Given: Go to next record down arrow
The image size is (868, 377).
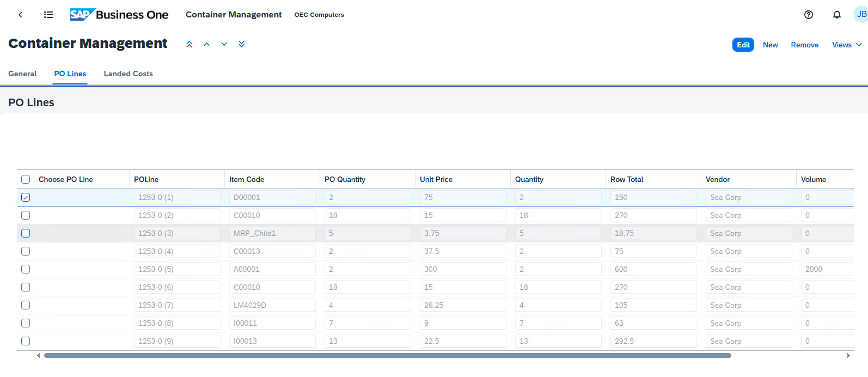Looking at the screenshot, I should (x=224, y=44).
